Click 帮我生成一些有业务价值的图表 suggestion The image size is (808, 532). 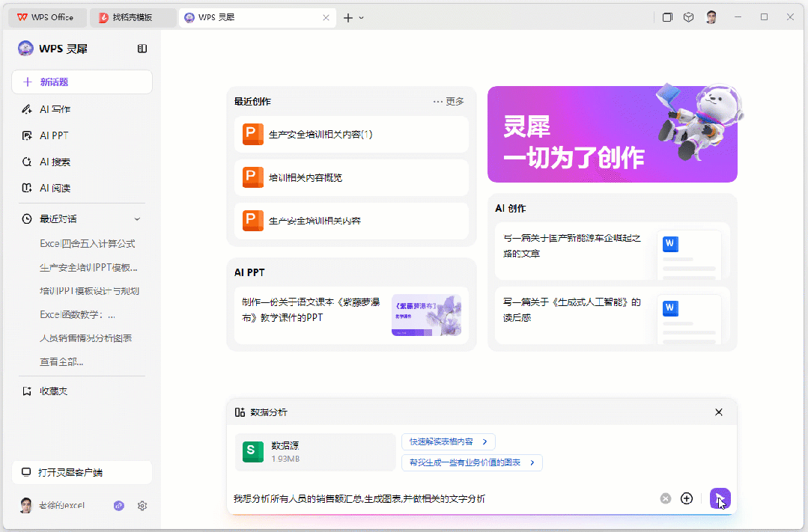tap(472, 462)
